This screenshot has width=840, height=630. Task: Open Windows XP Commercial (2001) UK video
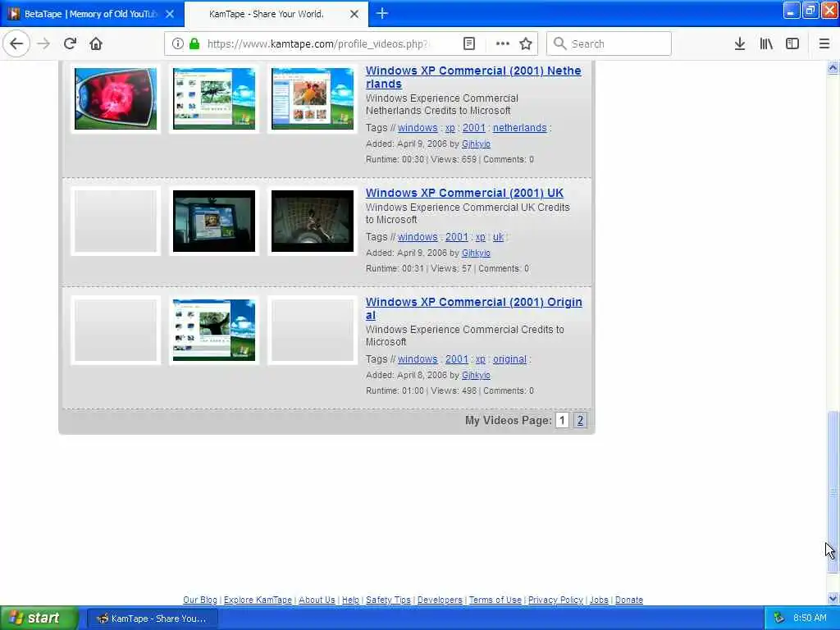click(x=464, y=193)
